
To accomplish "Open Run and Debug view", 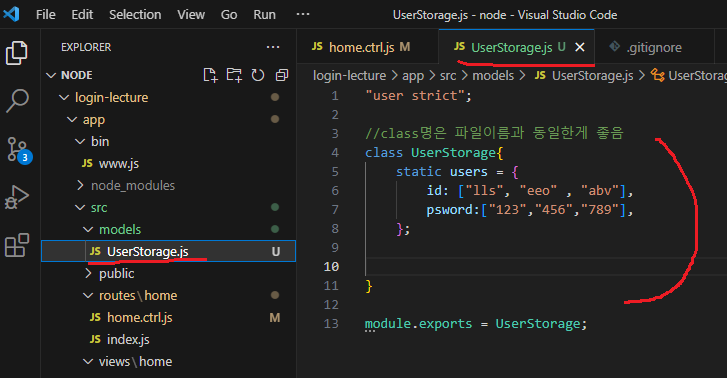I will 17,197.
